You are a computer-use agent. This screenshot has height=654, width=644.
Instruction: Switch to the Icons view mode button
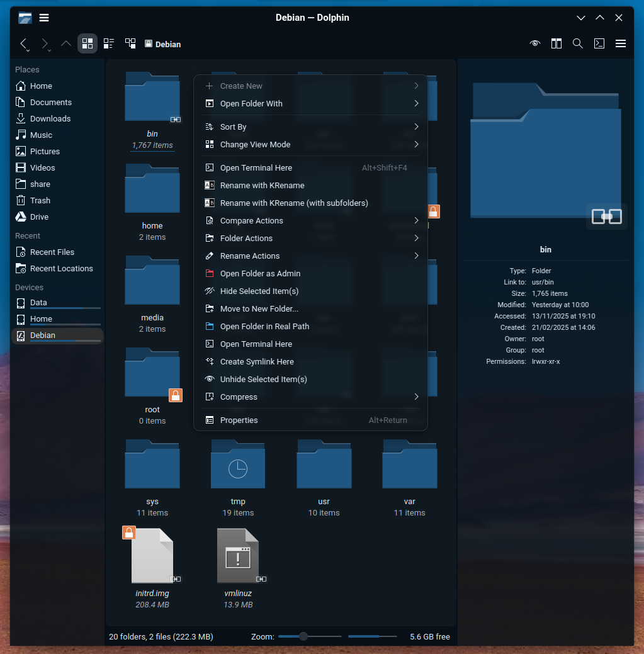click(88, 43)
